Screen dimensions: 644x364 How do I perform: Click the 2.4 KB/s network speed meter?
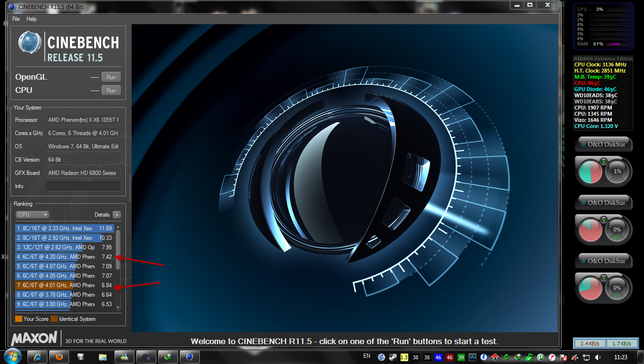click(589, 344)
